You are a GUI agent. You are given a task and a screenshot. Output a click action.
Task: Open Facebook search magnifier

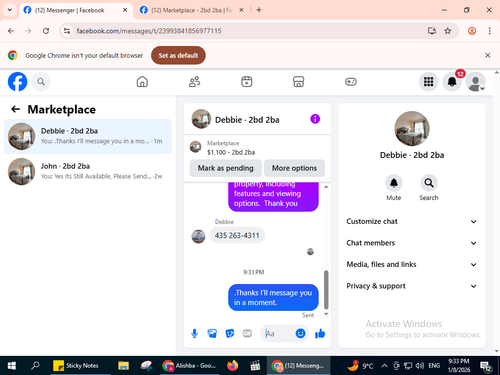click(41, 82)
